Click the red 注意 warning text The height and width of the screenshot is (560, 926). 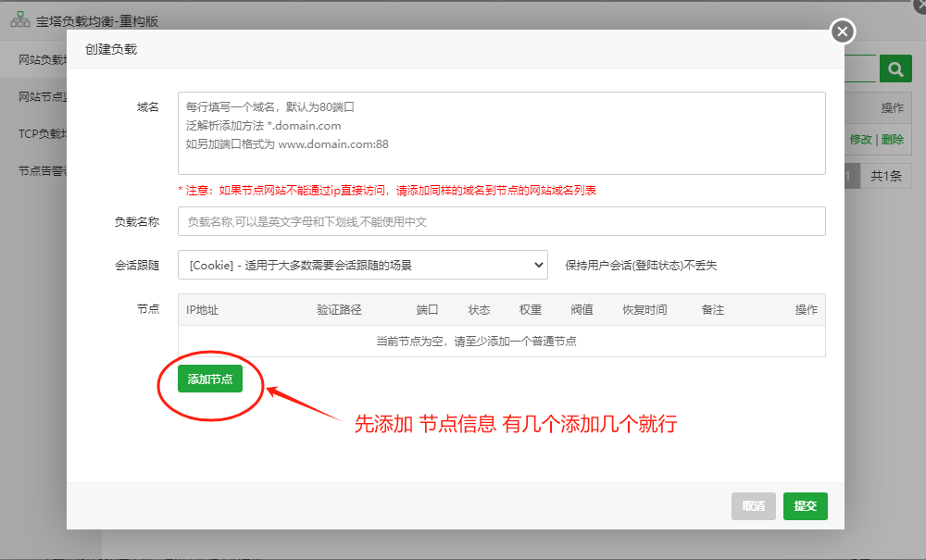pyautogui.click(x=387, y=190)
